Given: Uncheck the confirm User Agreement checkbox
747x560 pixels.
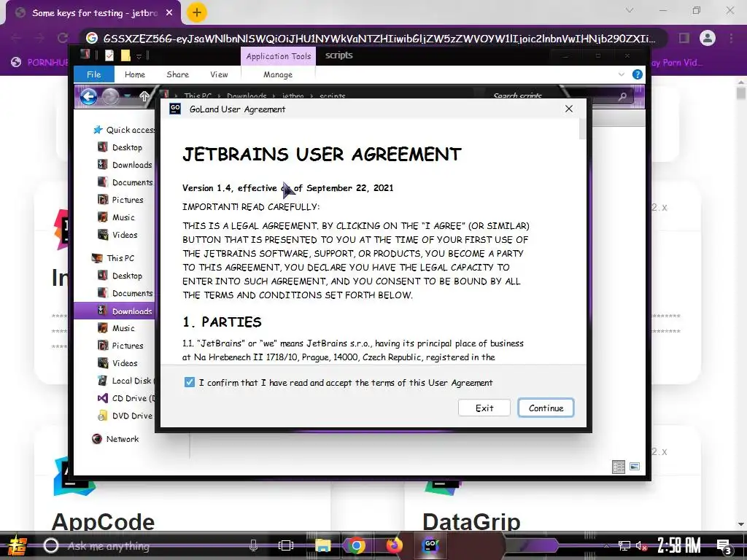Looking at the screenshot, I should (x=190, y=382).
